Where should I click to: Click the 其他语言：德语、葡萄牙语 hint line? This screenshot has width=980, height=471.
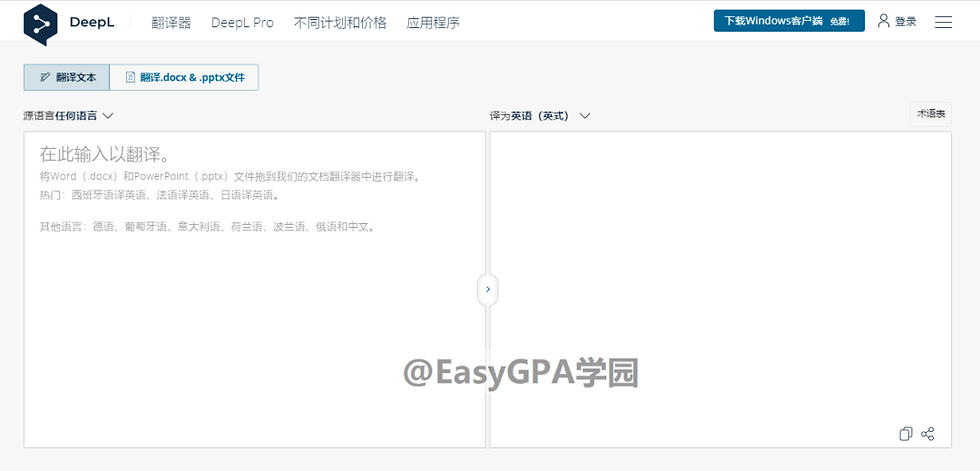point(209,227)
